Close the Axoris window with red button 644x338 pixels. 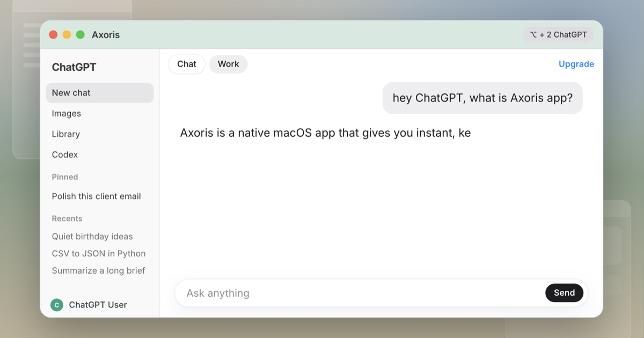click(x=53, y=35)
